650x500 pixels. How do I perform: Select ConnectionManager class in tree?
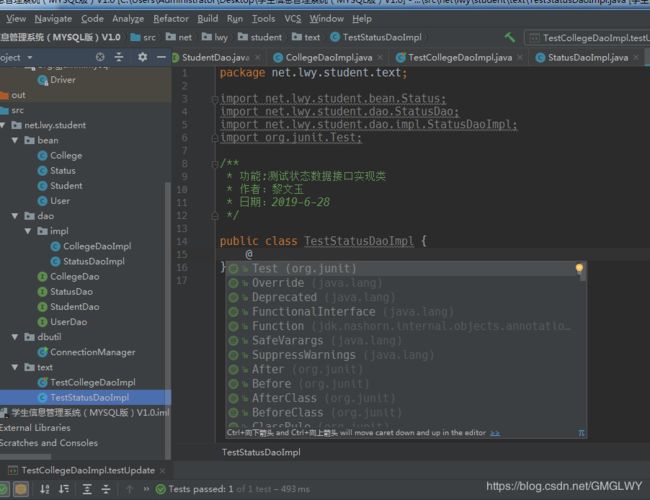pos(86,352)
